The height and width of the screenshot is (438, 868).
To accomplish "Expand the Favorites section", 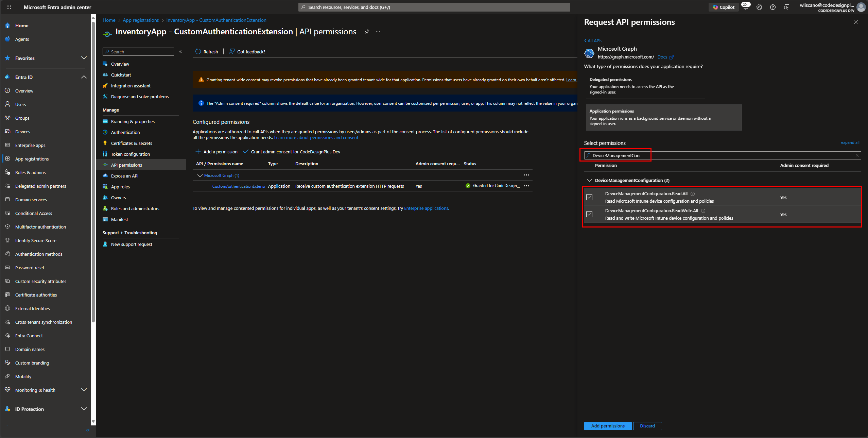I will tap(84, 58).
